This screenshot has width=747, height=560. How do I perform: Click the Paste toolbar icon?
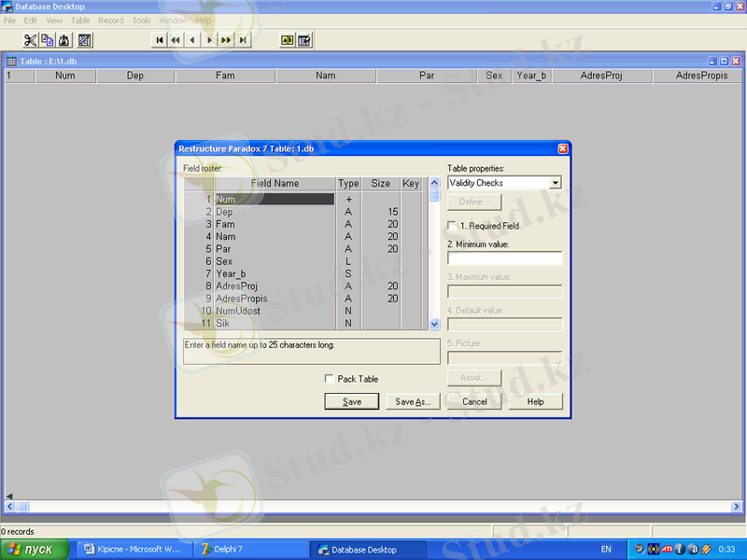pyautogui.click(x=63, y=40)
